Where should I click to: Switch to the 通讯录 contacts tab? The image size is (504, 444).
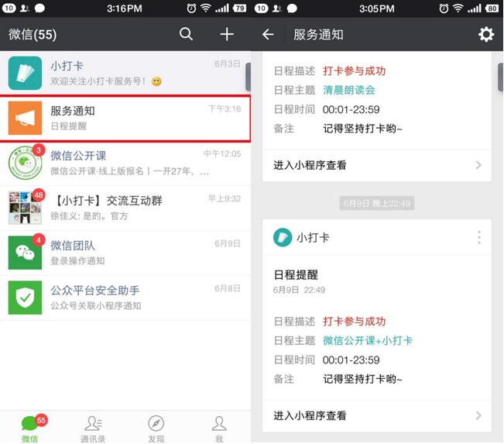(x=94, y=427)
